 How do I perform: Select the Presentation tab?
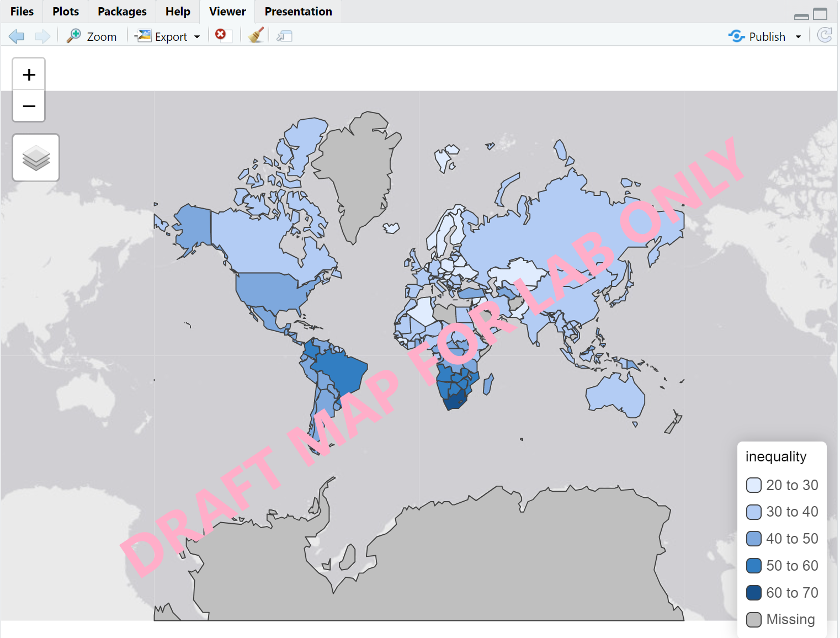point(298,12)
